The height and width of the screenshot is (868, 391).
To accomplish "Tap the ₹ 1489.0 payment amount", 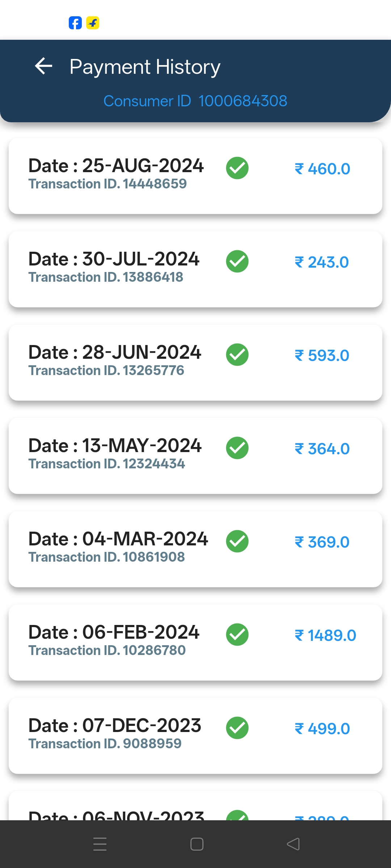I will point(325,635).
